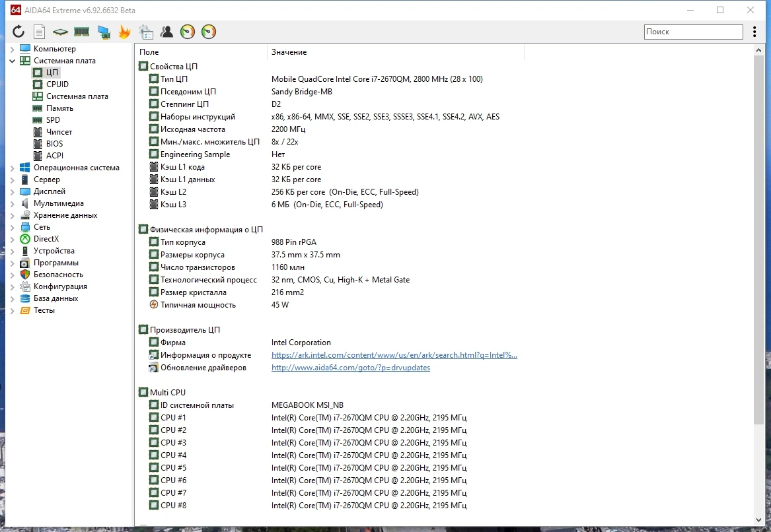Expand the Мультимедиа tree node

(13, 203)
